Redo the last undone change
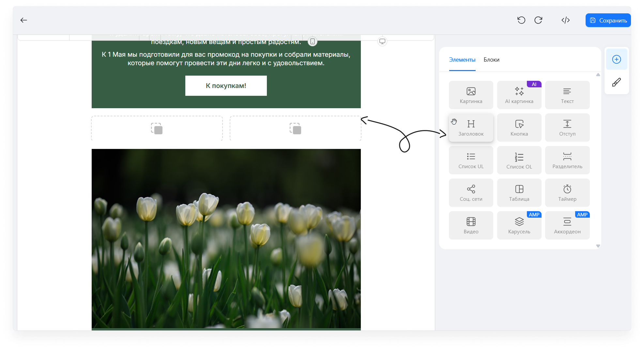This screenshot has width=644, height=350. (538, 20)
